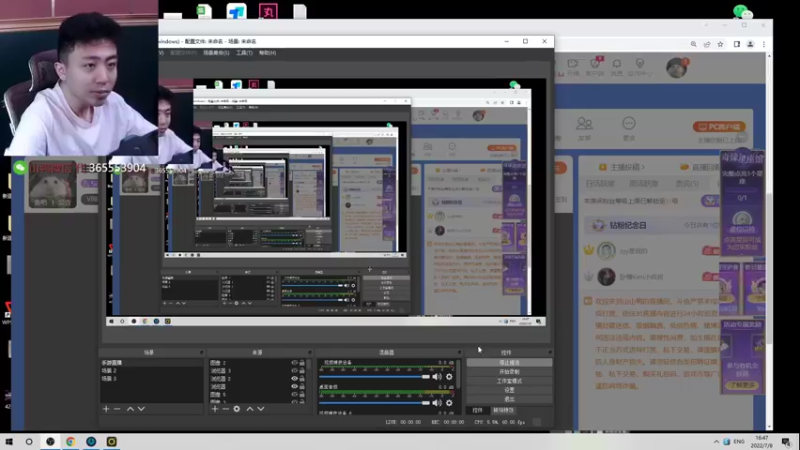The image size is (800, 450).
Task: Click the 开始录制 start recording button
Action: pos(509,372)
